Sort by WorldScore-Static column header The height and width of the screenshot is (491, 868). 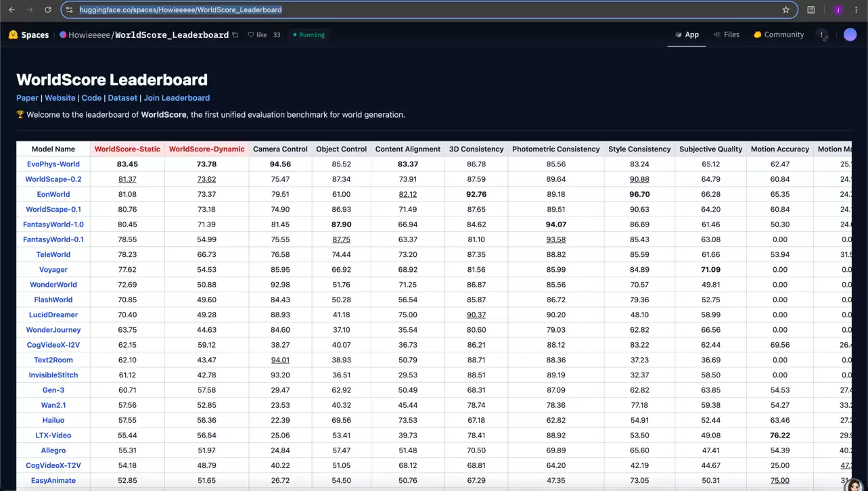(x=127, y=149)
